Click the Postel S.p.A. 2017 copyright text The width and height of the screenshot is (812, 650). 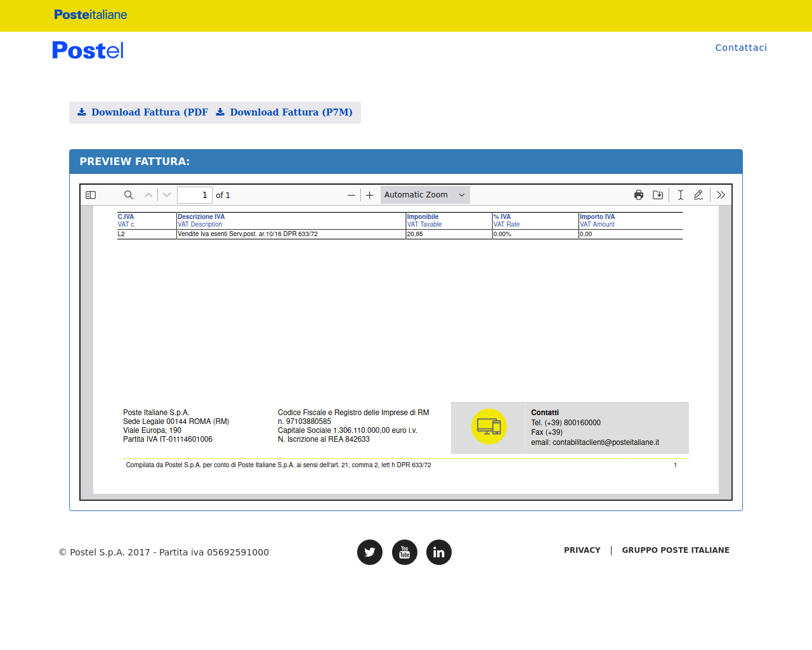click(164, 552)
